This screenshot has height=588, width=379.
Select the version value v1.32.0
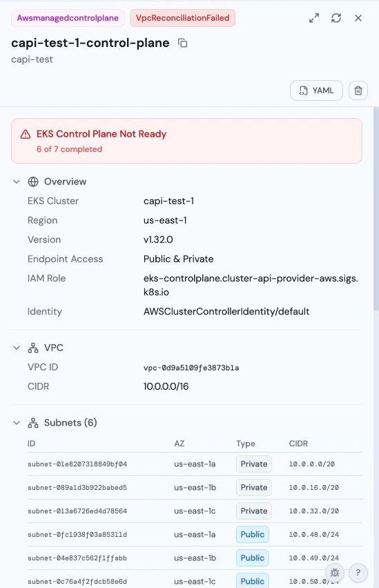[x=158, y=240]
